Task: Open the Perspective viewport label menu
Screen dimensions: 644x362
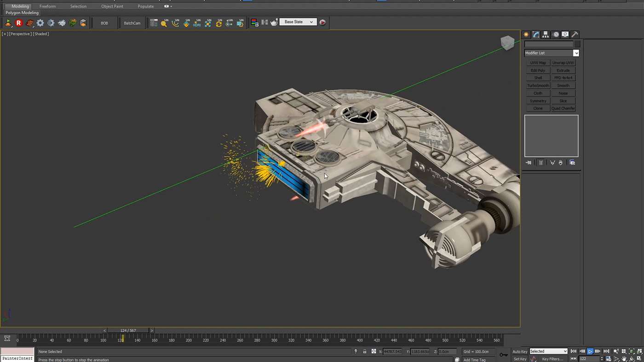Action: pos(20,34)
